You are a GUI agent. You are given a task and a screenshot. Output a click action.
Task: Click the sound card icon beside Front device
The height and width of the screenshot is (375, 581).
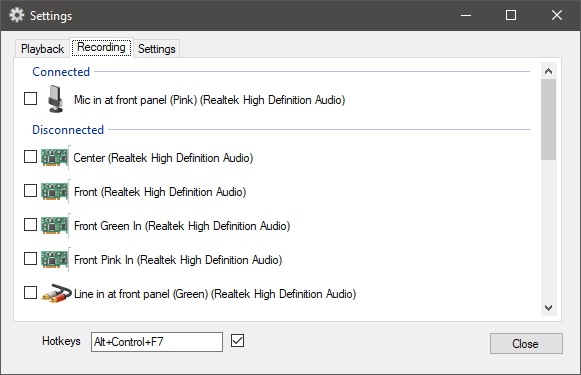(x=55, y=192)
